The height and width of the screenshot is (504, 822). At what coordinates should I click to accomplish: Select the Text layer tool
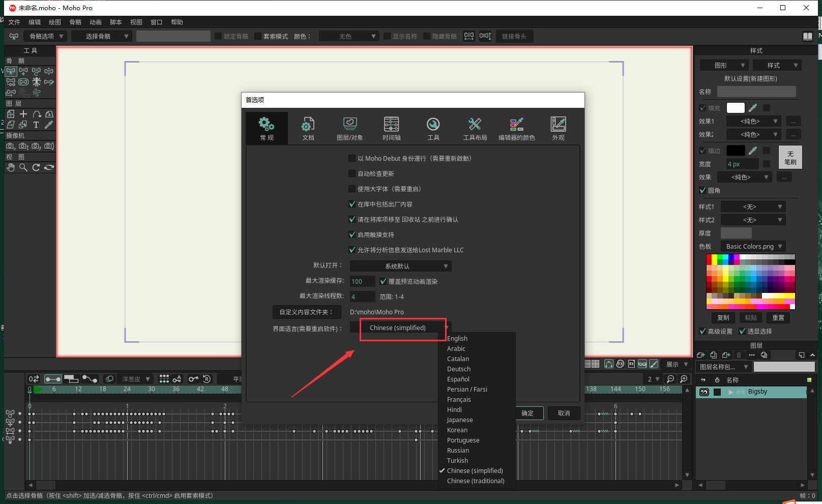pyautogui.click(x=36, y=125)
